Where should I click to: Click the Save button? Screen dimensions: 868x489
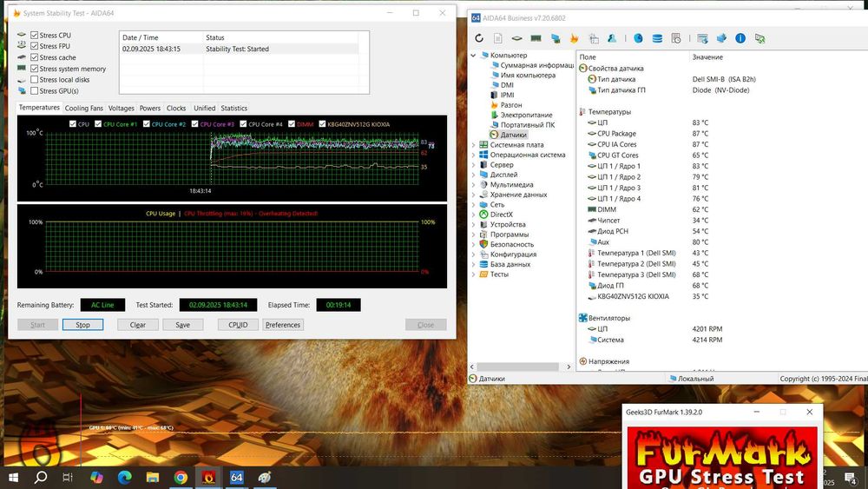pyautogui.click(x=182, y=325)
